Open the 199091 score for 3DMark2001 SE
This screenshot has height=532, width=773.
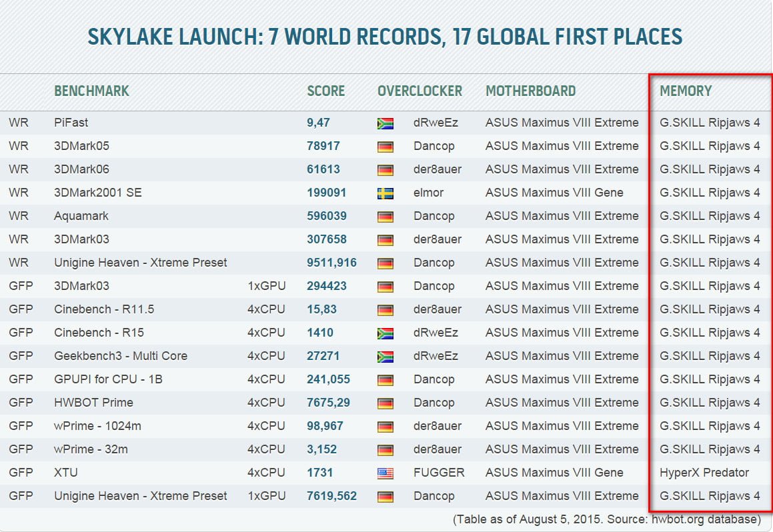(326, 193)
